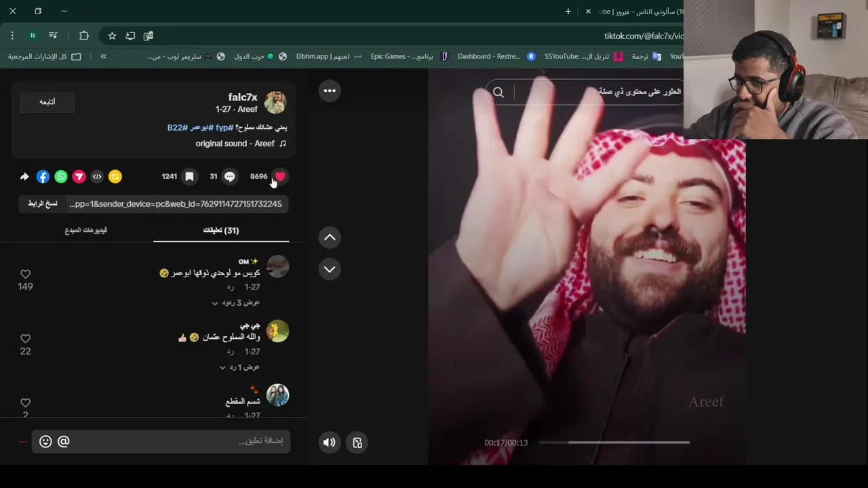Mute the video with speaker button

tap(329, 443)
